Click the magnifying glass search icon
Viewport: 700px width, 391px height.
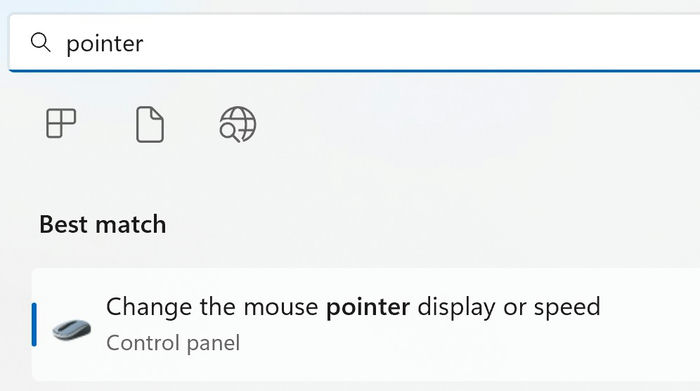pyautogui.click(x=40, y=42)
